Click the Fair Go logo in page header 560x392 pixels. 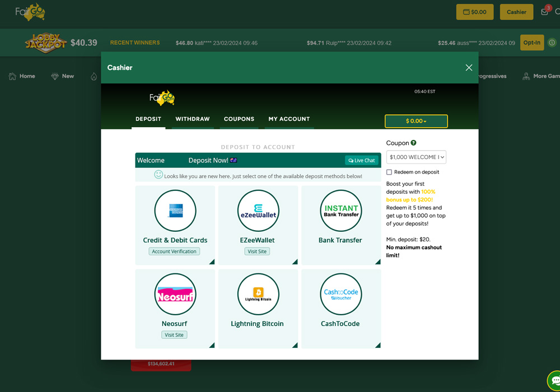[30, 12]
